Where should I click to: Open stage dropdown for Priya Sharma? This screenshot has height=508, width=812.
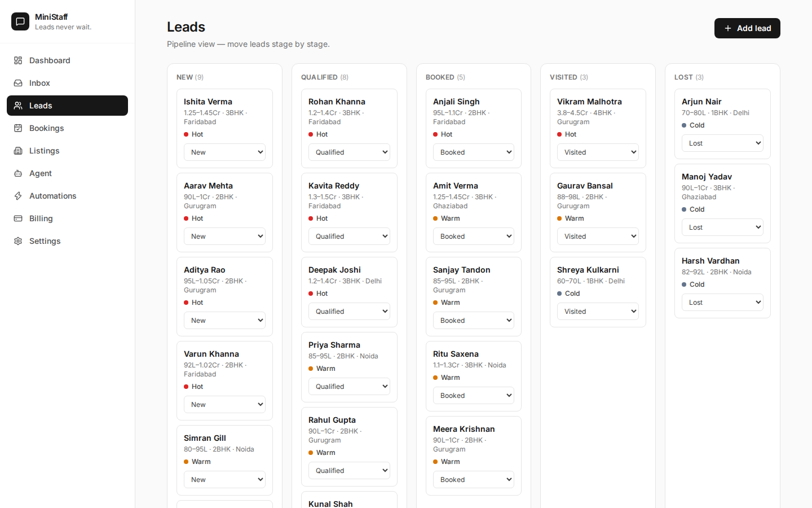coord(349,387)
